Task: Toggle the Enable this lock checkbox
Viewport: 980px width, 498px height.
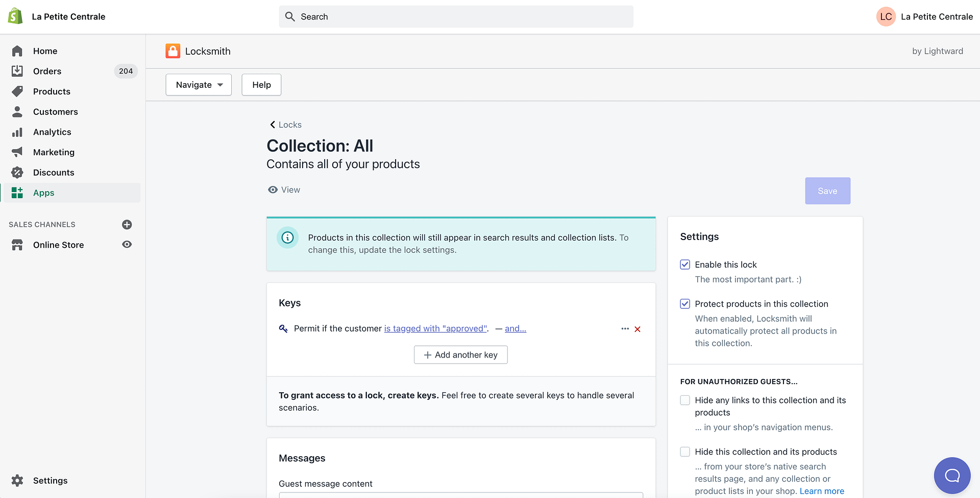Action: coord(685,265)
